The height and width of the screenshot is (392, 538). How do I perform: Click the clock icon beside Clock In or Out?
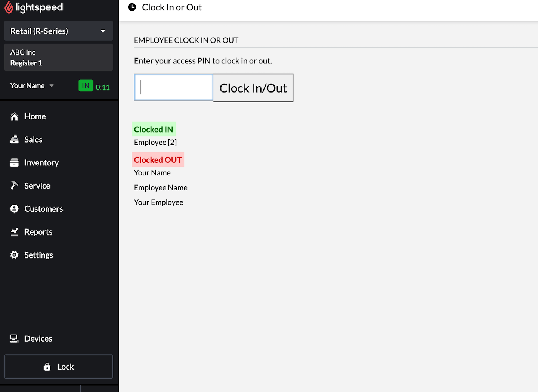(132, 7)
